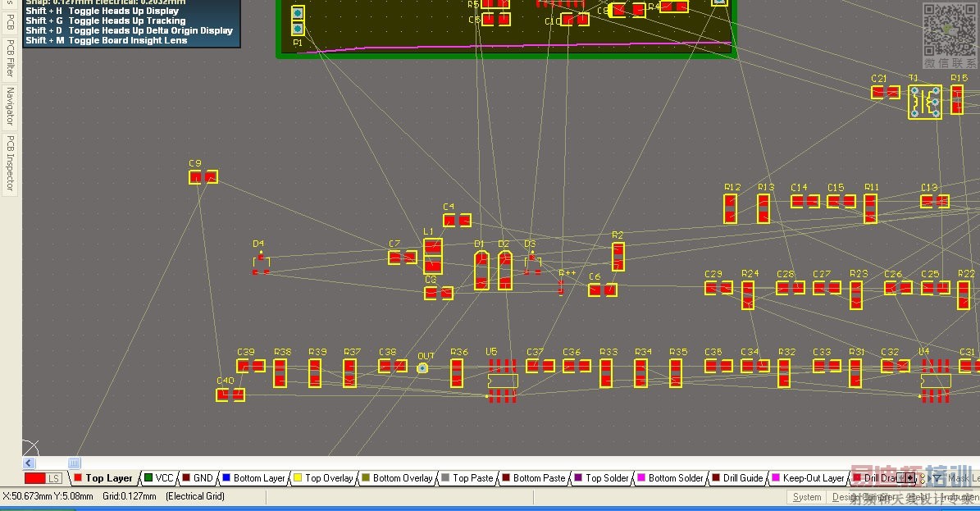Select diode D1 footprint
This screenshot has height=511, width=980.
coord(481,270)
